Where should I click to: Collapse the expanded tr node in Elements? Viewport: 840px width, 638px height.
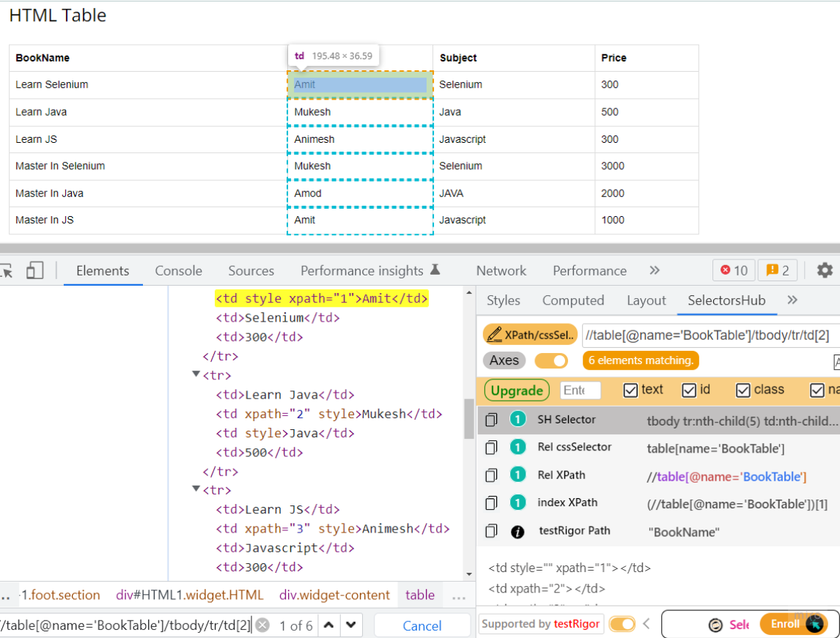point(195,375)
